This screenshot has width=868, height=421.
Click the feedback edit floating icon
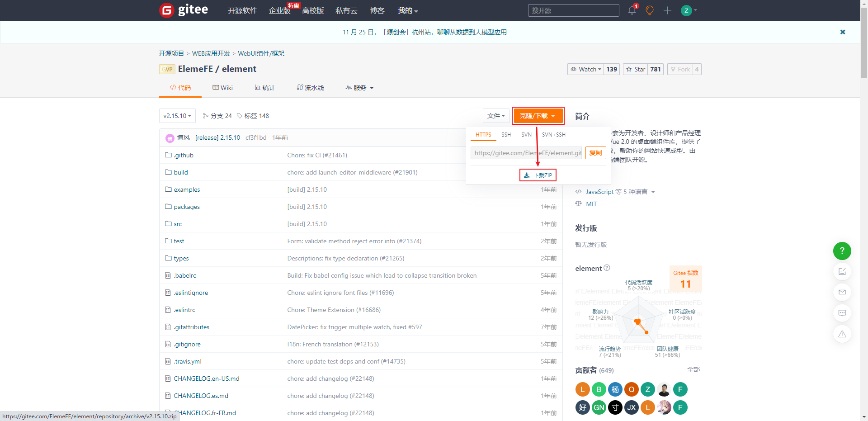pyautogui.click(x=842, y=271)
